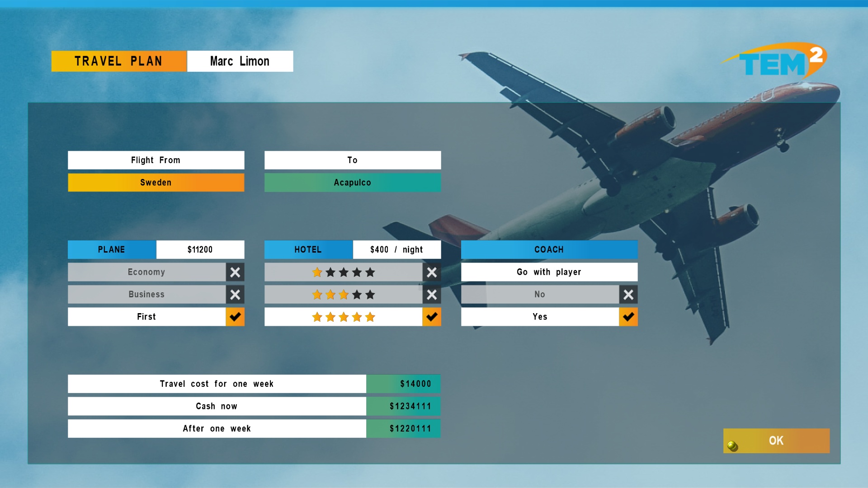Image resolution: width=868 pixels, height=488 pixels.
Task: Select the Acapulco destination dropdown
Action: pyautogui.click(x=352, y=182)
